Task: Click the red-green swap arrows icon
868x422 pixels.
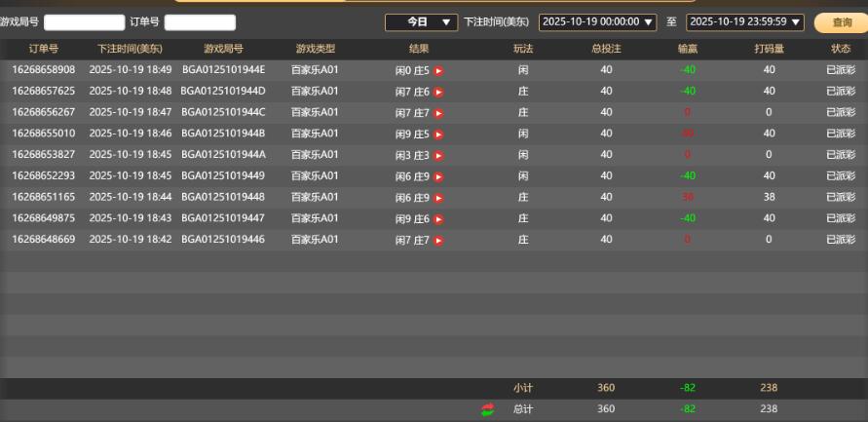Action: 488,409
